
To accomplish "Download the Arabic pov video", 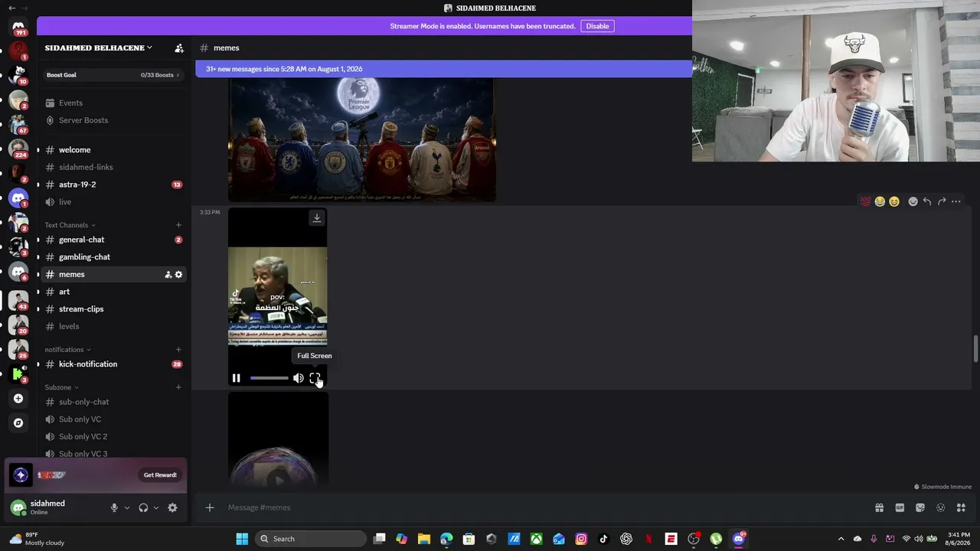I will click(317, 218).
